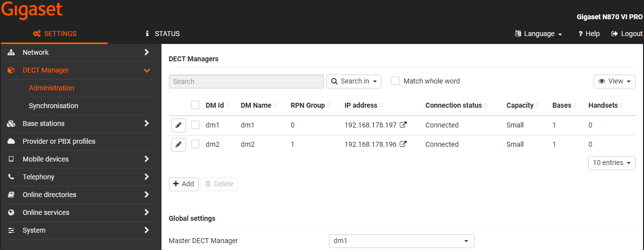Image resolution: width=644 pixels, height=250 pixels.
Task: Open the Language dropdown menu
Action: [x=538, y=34]
